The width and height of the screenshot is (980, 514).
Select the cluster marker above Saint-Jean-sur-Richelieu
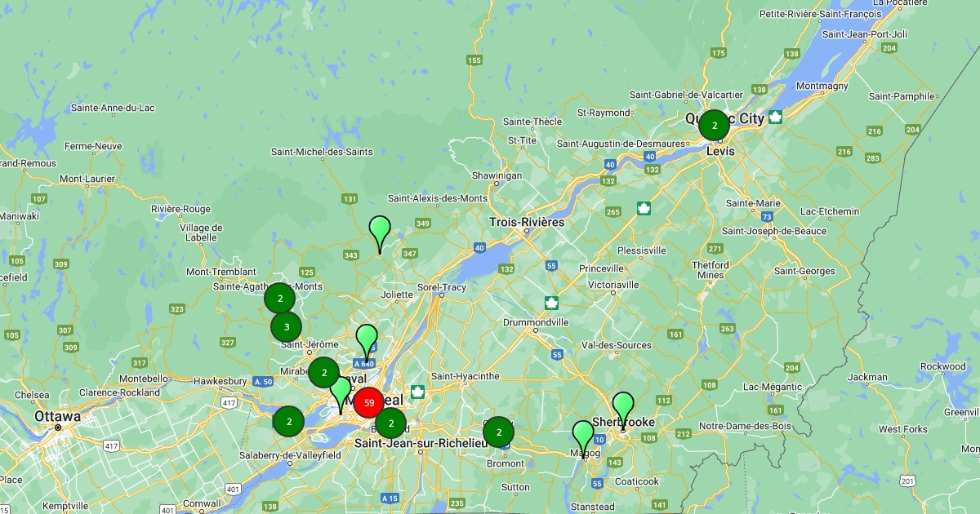391,423
